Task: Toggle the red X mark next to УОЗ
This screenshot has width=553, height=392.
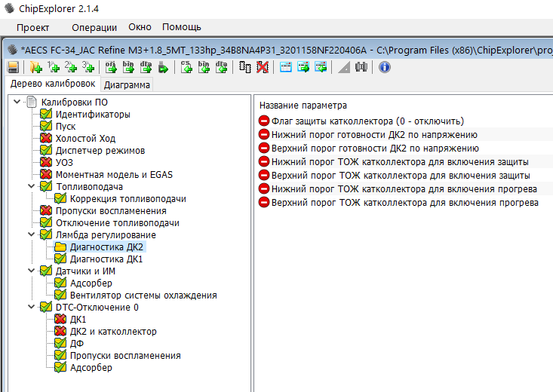Action: tap(46, 163)
